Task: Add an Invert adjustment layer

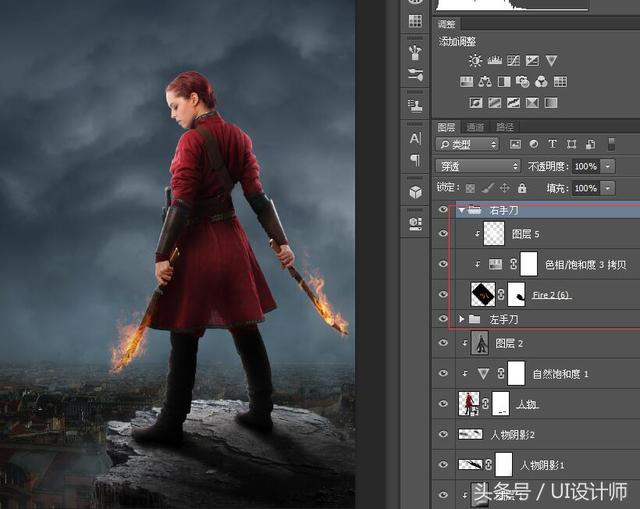Action: pos(476,102)
